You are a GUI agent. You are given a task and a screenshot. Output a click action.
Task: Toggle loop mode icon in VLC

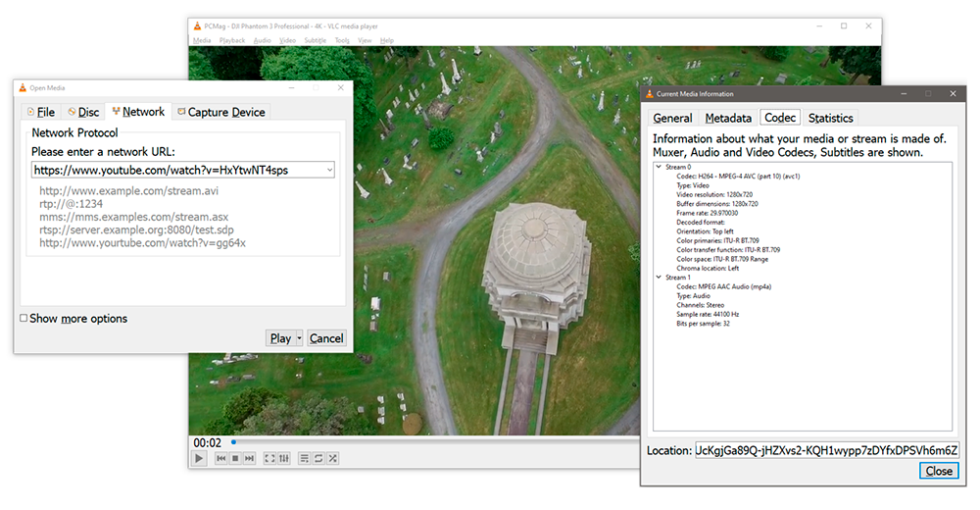[x=318, y=459]
